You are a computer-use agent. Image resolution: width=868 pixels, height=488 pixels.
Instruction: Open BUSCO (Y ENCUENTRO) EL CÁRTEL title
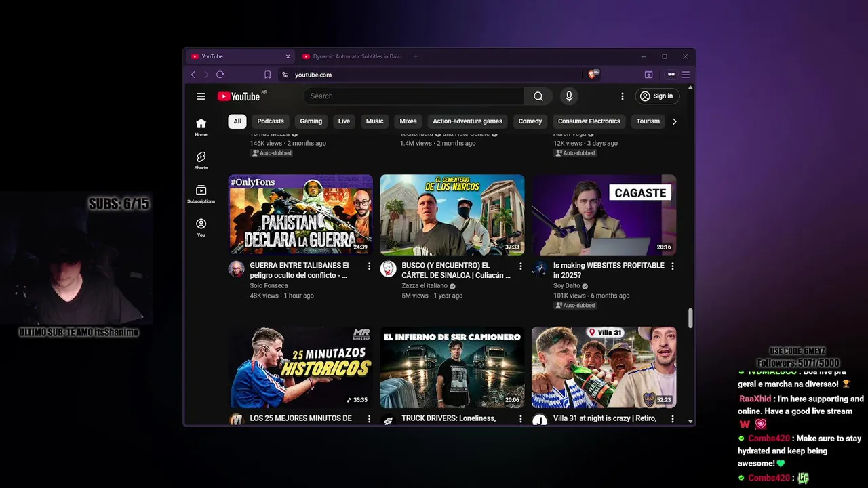click(456, 270)
